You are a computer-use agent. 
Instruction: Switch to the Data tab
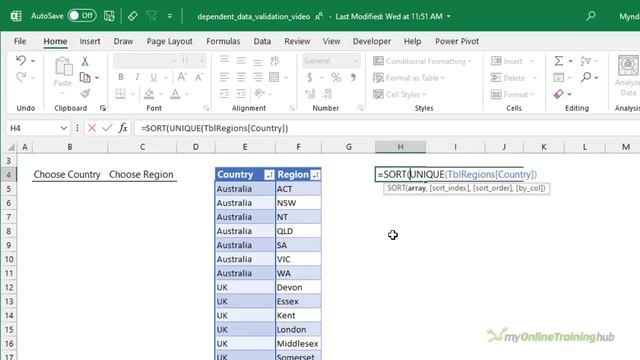pyautogui.click(x=262, y=41)
